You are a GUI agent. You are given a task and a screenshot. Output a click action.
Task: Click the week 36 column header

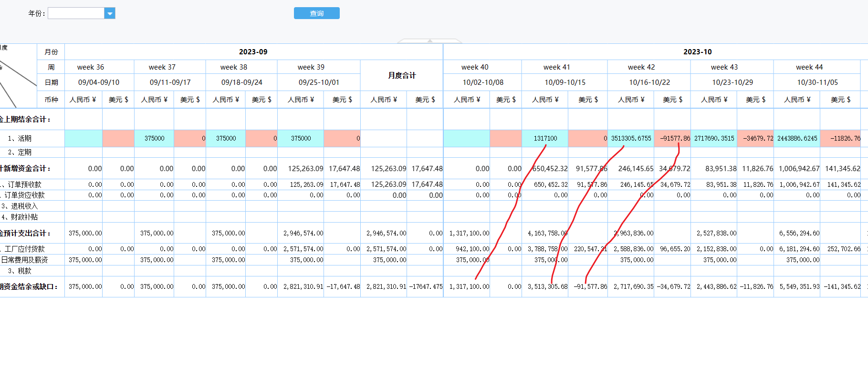point(91,67)
